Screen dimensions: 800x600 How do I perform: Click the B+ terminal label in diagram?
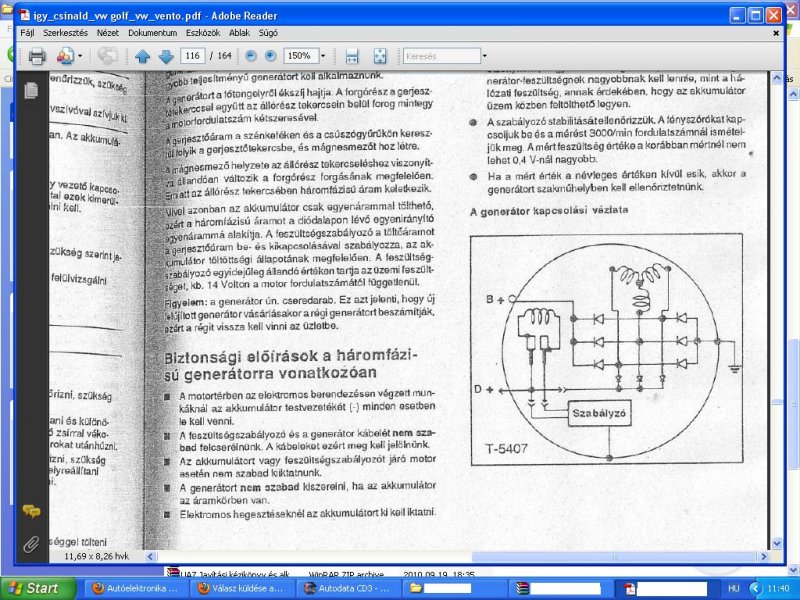494,299
